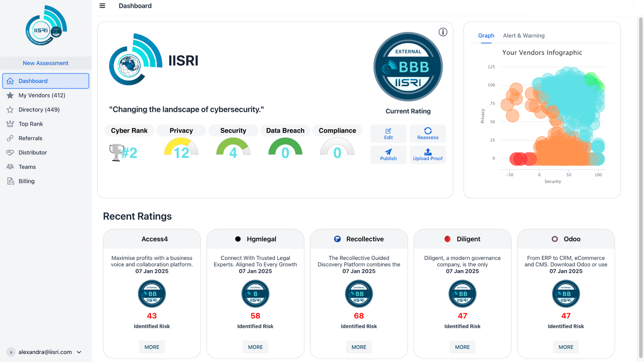This screenshot has height=362, width=644.
Task: Switch to the Graph tab
Action: pos(486,36)
